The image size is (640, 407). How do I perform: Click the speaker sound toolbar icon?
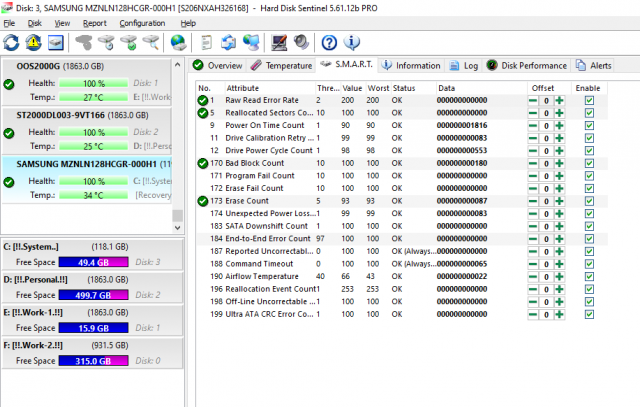click(301, 42)
